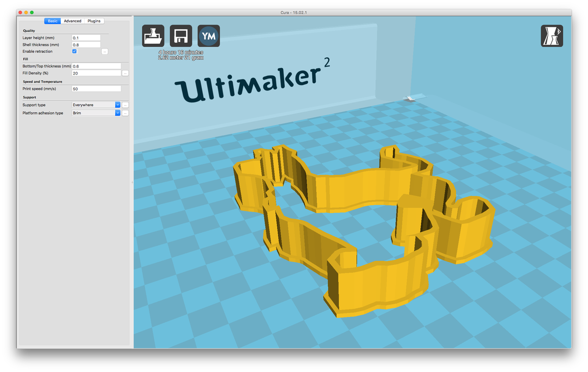Click the green zoom window button
588x372 pixels.
pos(32,12)
